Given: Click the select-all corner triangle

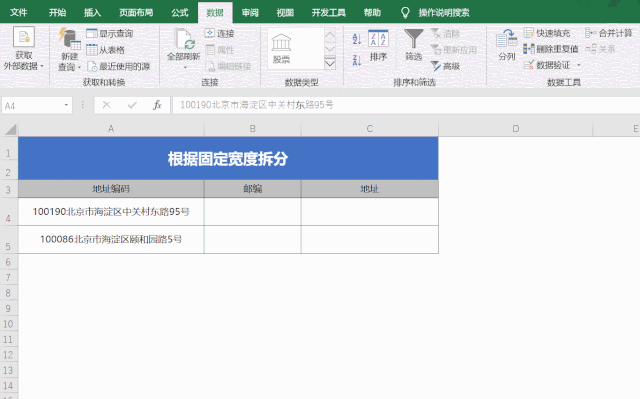Looking at the screenshot, I should 10,129.
